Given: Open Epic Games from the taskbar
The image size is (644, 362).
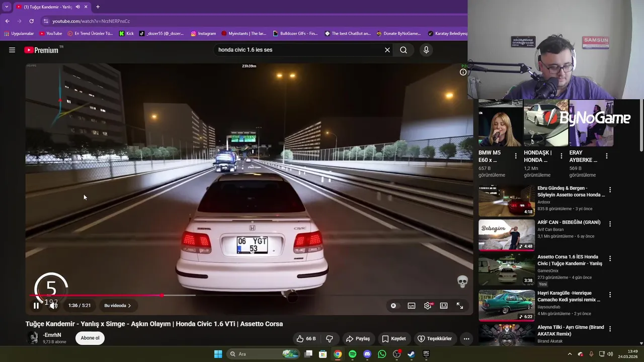Looking at the screenshot, I should coord(426,354).
